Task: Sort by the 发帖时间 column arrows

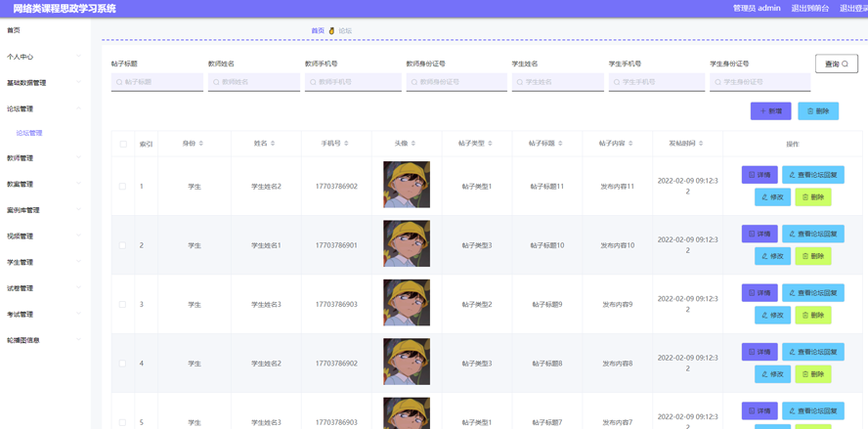Action: point(701,144)
